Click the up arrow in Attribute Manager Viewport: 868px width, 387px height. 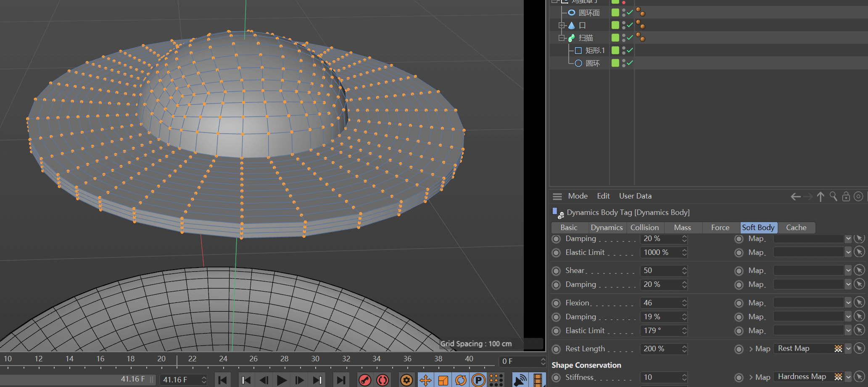[821, 196]
